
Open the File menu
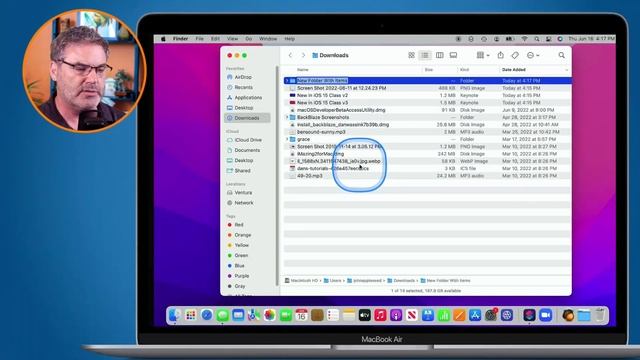200,39
